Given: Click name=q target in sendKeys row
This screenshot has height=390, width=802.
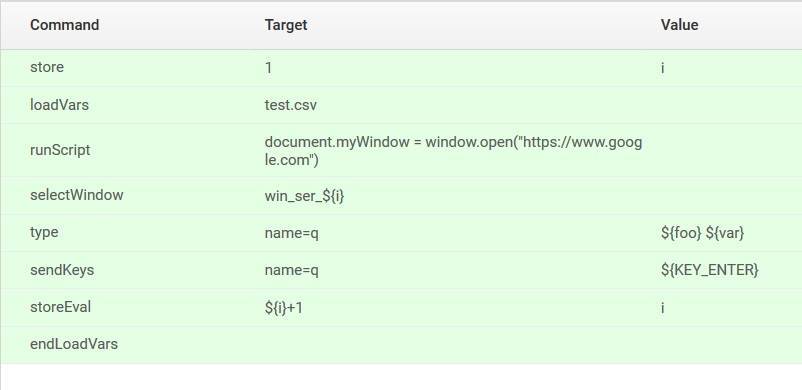Looking at the screenshot, I should [x=292, y=270].
